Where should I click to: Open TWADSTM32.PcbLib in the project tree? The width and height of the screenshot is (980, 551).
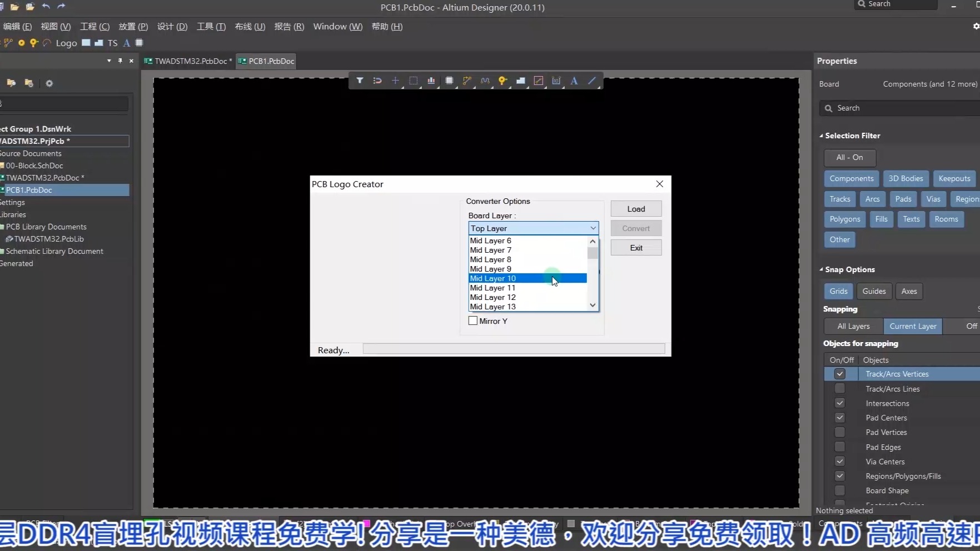tap(49, 239)
